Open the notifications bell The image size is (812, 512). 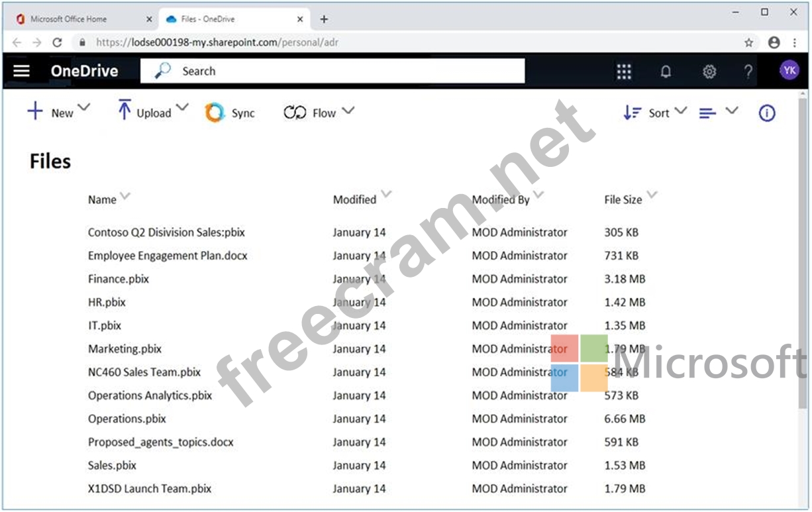click(666, 72)
